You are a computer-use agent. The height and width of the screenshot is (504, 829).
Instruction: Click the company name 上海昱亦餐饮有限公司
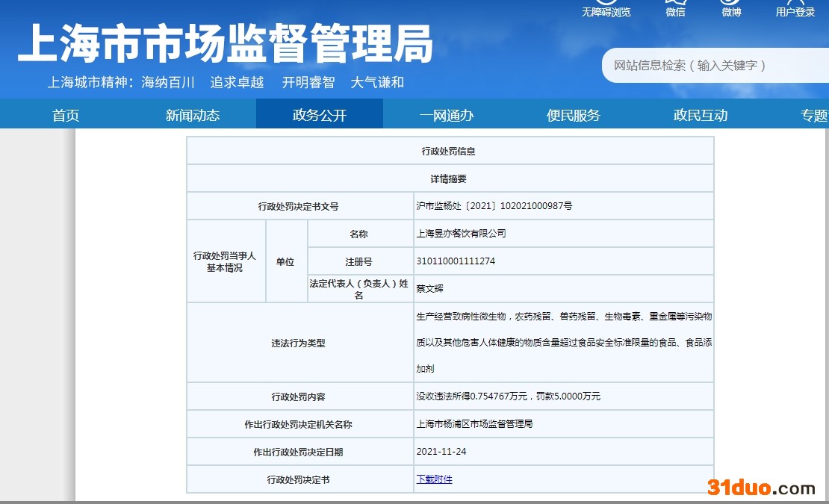461,234
